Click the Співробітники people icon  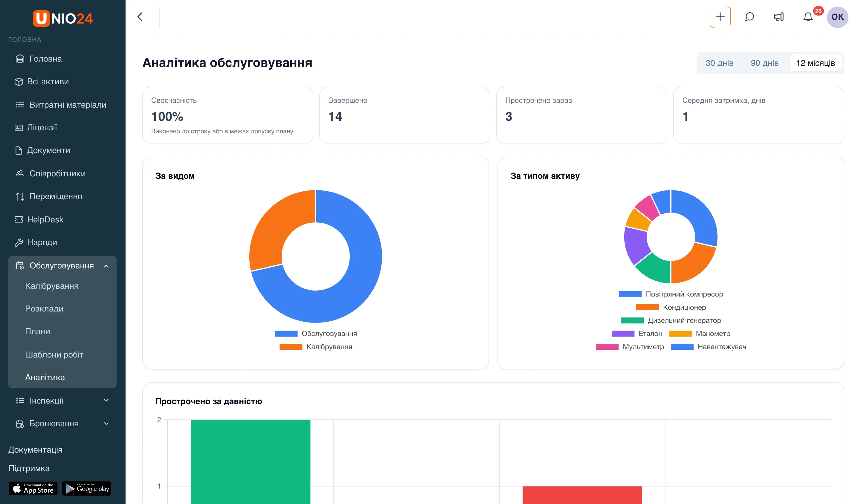click(20, 174)
